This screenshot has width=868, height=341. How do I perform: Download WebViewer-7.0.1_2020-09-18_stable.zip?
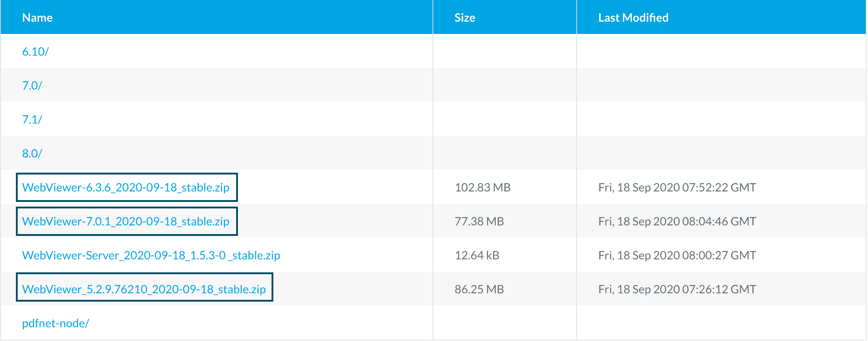click(126, 221)
